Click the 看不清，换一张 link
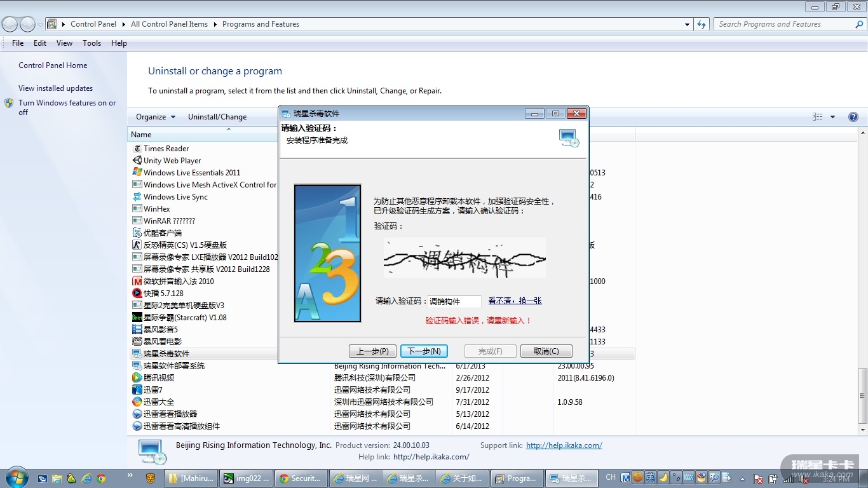868x488 pixels. (x=515, y=301)
